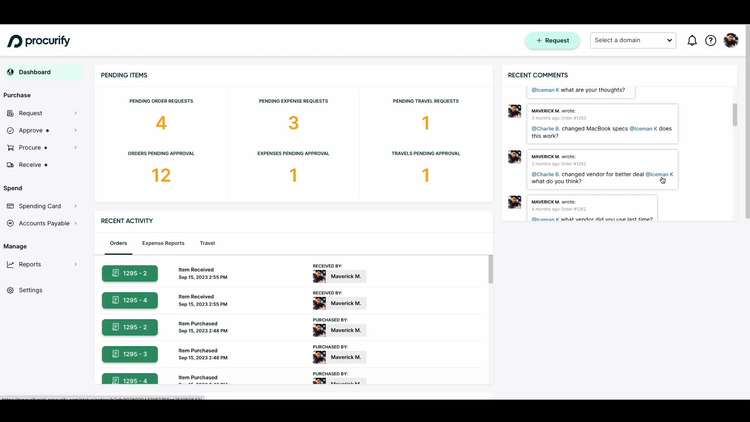The height and width of the screenshot is (422, 750).
Task: Open order 1295 - 2 Item Purchased
Action: tap(130, 327)
